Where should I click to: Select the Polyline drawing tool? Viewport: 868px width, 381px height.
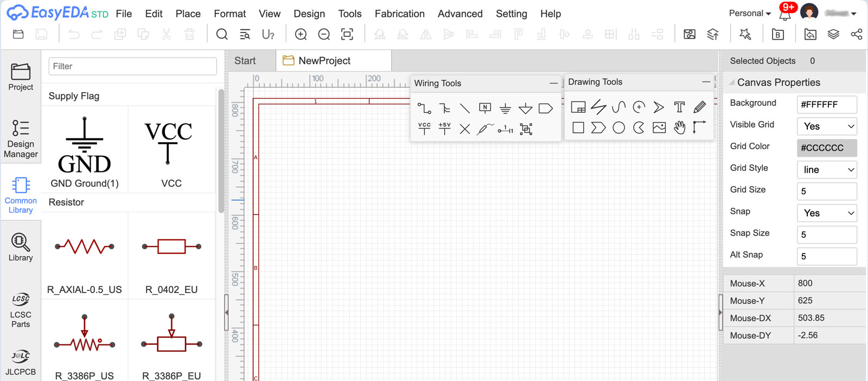tap(598, 107)
